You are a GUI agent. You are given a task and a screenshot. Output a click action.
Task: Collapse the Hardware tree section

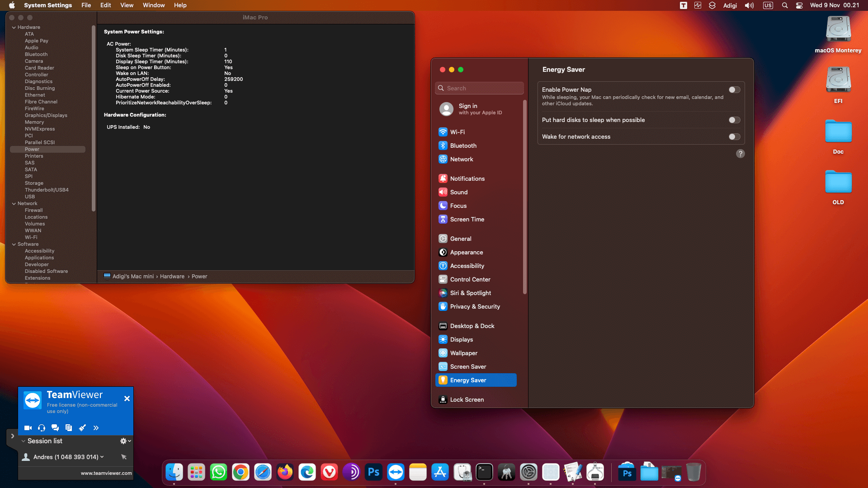point(14,28)
